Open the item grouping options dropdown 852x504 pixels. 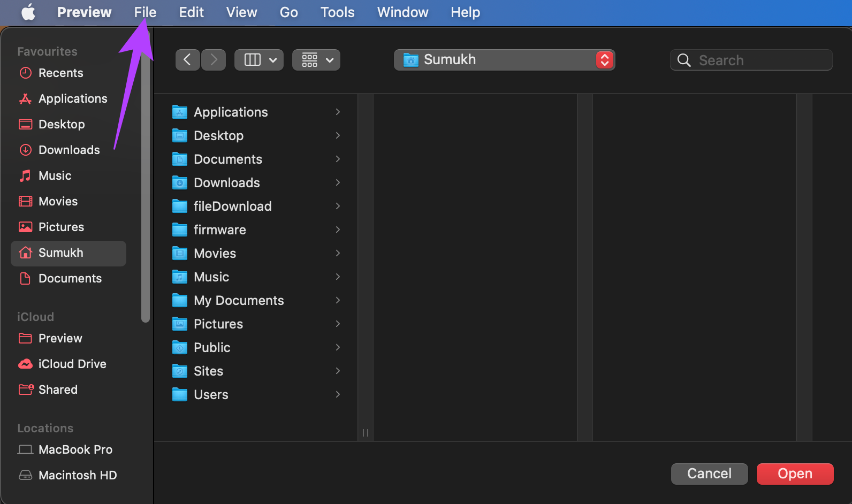click(x=316, y=60)
